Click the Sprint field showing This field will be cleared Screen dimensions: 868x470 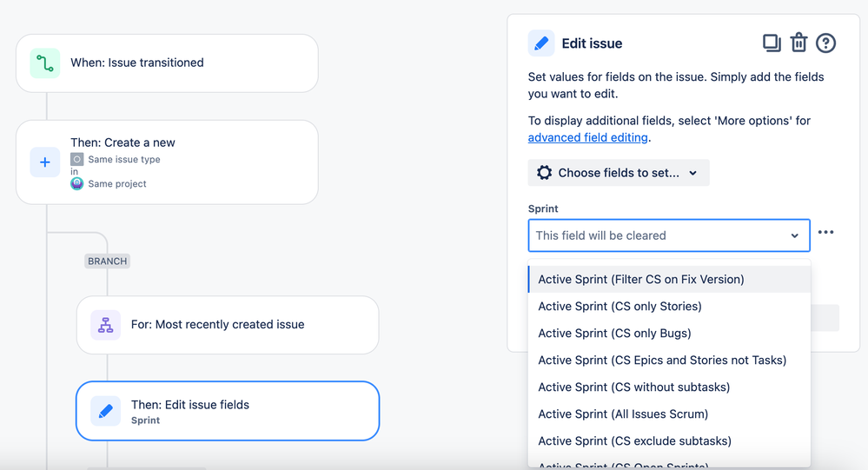click(x=669, y=235)
